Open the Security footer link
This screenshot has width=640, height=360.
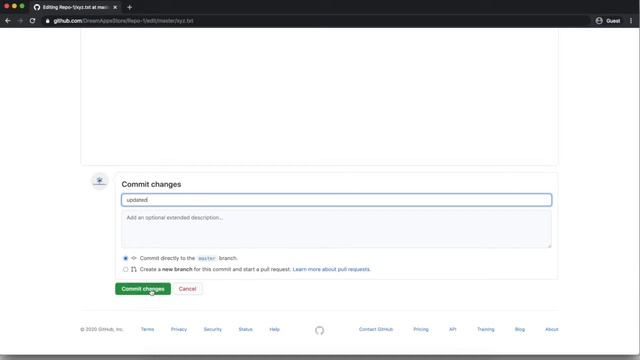213,329
